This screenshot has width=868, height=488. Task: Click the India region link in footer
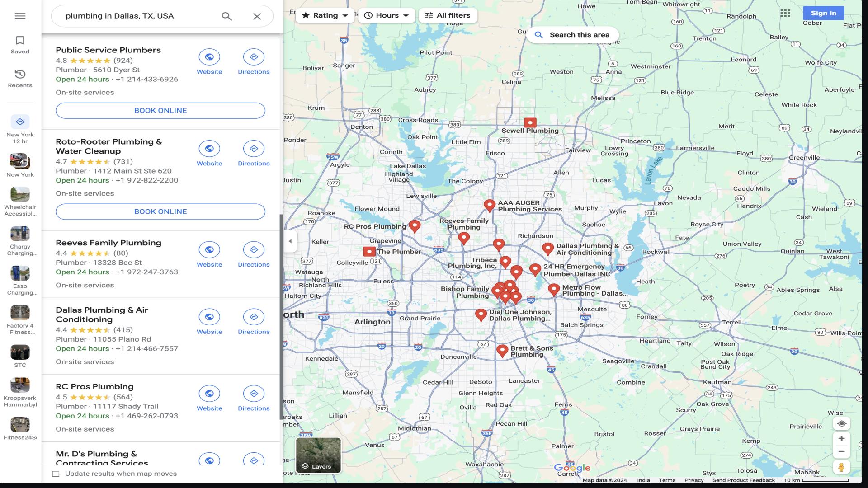coord(643,480)
